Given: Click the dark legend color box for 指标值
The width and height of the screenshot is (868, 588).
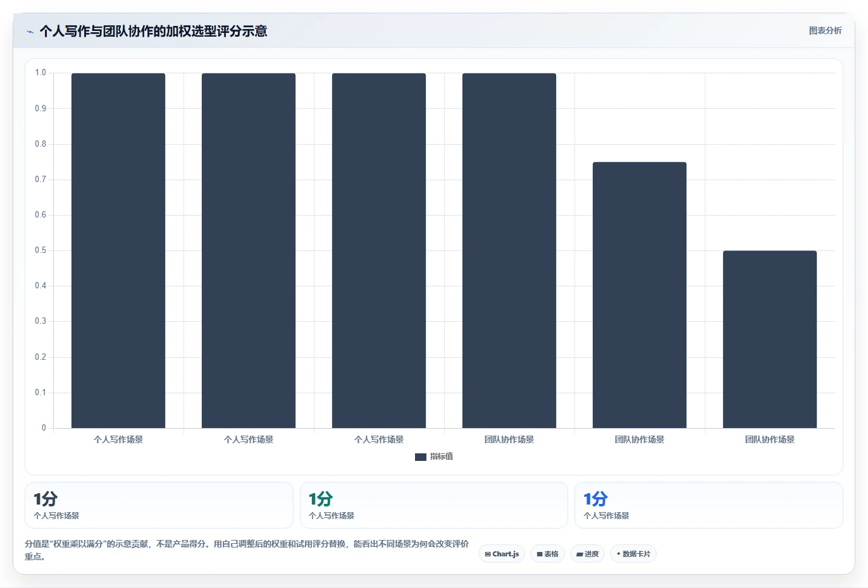Looking at the screenshot, I should pos(421,456).
